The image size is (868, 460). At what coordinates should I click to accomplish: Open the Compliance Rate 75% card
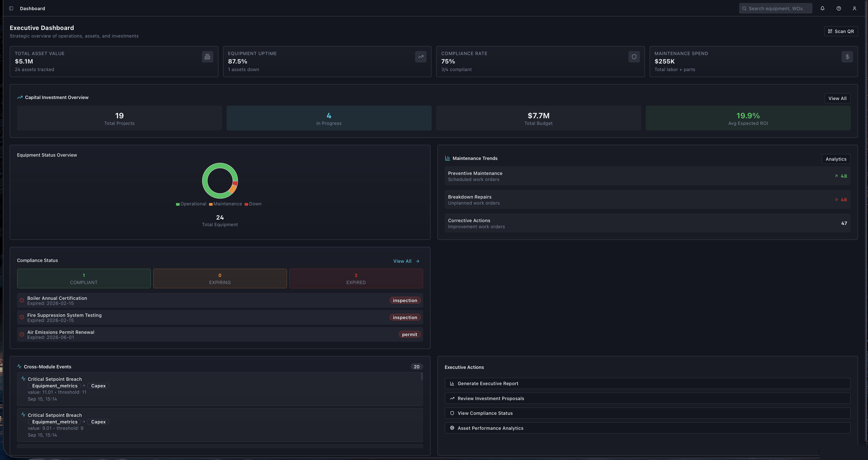541,62
